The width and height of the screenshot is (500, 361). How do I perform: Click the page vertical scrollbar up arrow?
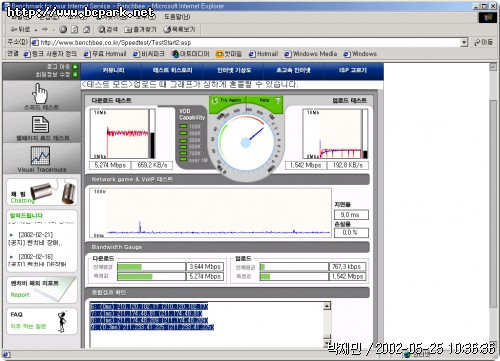(493, 67)
